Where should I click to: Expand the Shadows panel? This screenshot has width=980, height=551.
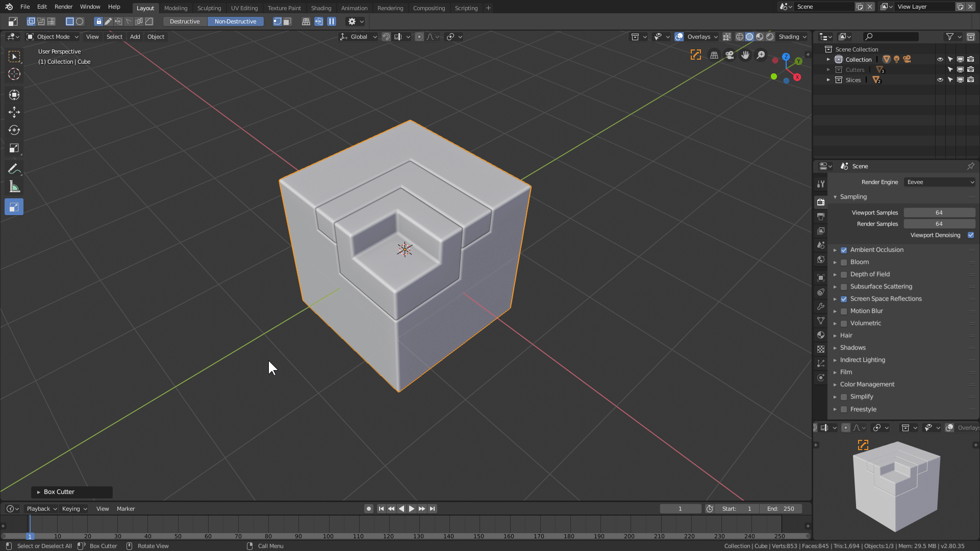tap(852, 348)
